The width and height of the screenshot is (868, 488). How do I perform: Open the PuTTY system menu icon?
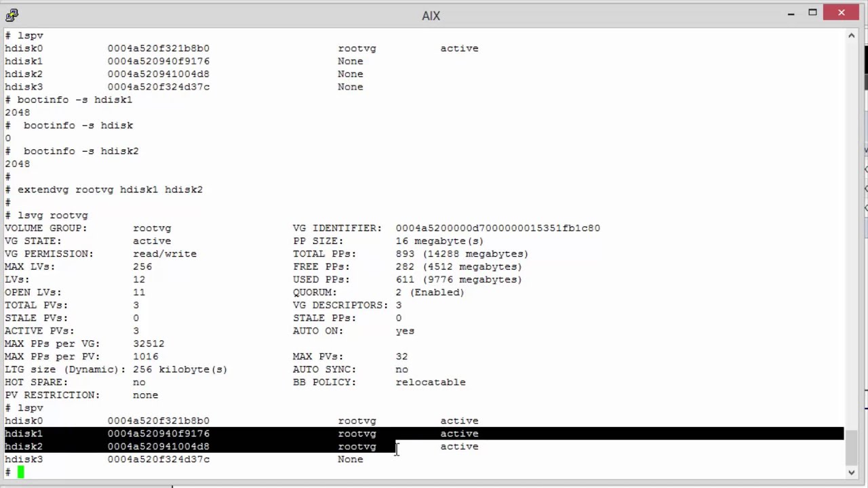[x=12, y=15]
